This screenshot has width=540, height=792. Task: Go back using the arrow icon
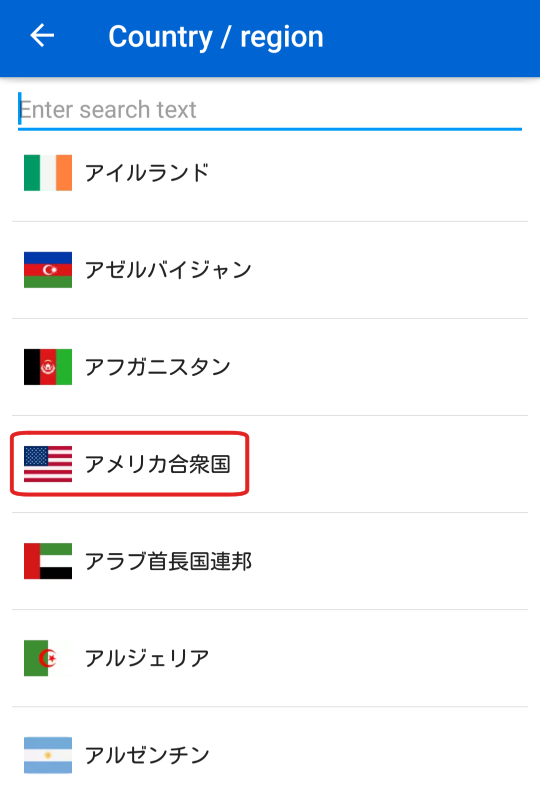click(42, 36)
